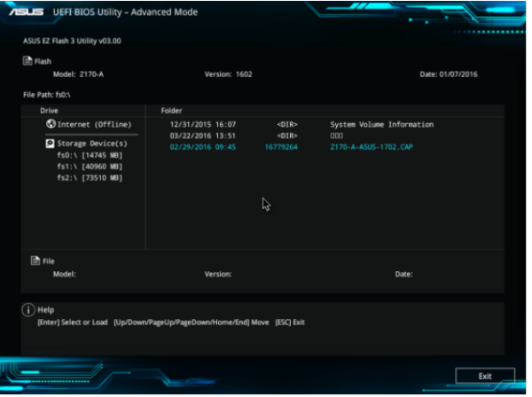Image resolution: width=532 pixels, height=397 pixels.
Task: Choose the fs2:\ 73510 MB drive
Action: (89, 177)
